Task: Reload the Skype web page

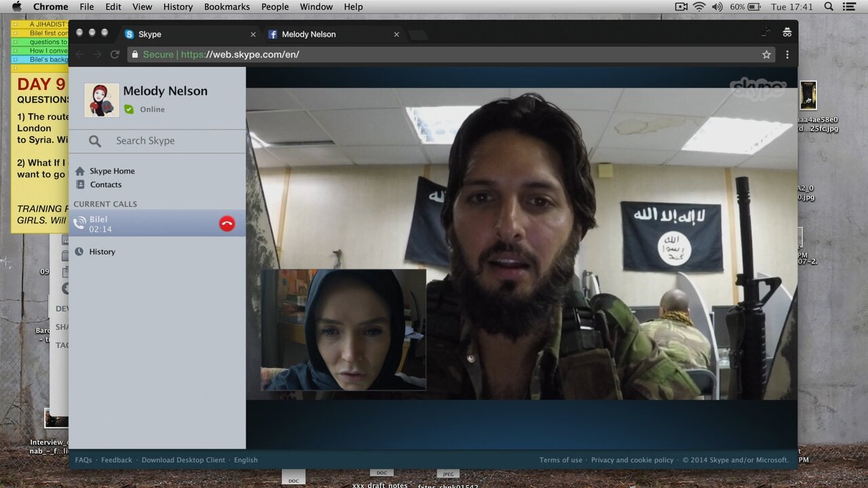Action: pyautogui.click(x=115, y=55)
